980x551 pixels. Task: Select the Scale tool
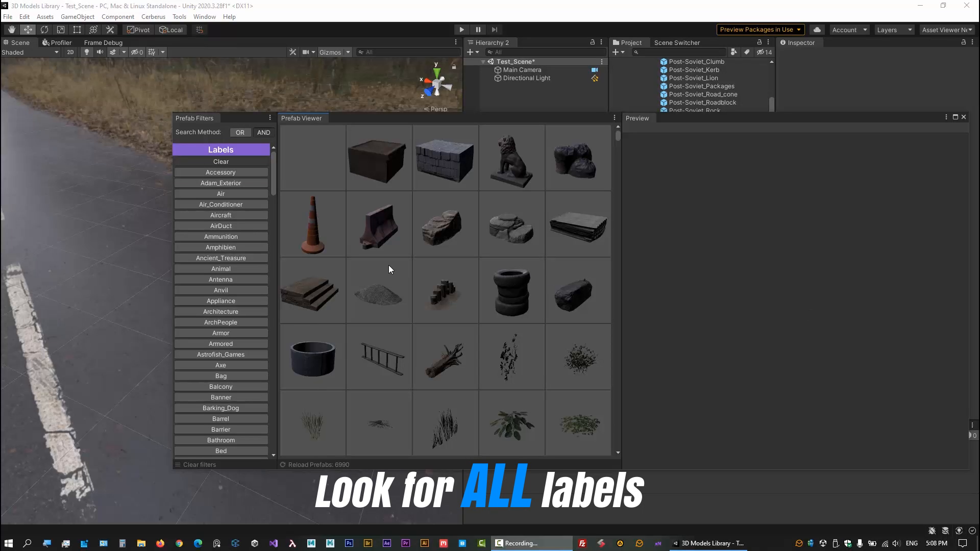point(61,30)
